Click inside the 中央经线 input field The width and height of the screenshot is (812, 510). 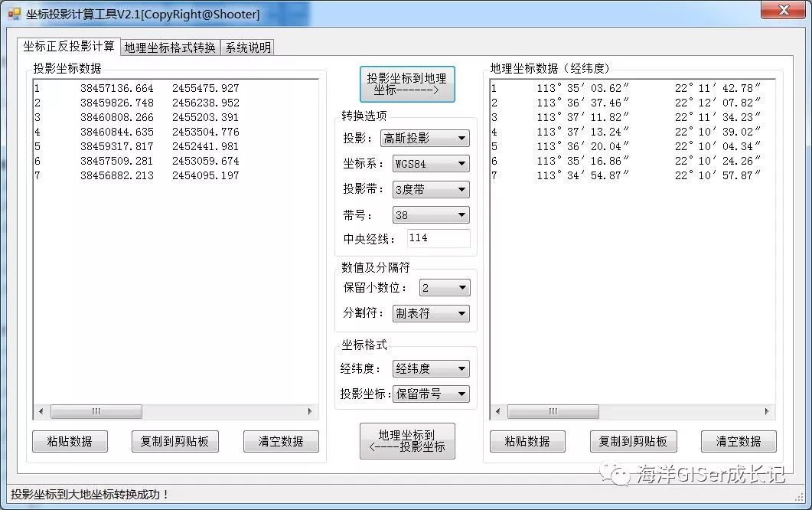tap(438, 239)
